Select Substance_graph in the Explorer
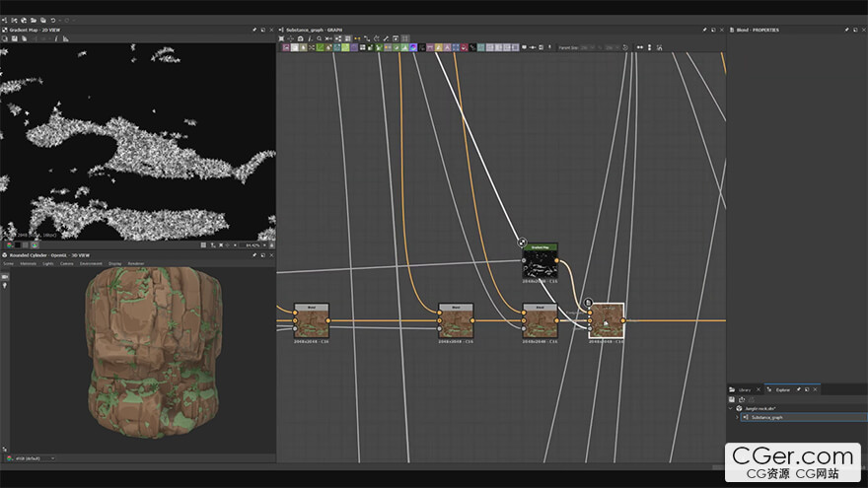The width and height of the screenshot is (868, 488). pyautogui.click(x=766, y=417)
